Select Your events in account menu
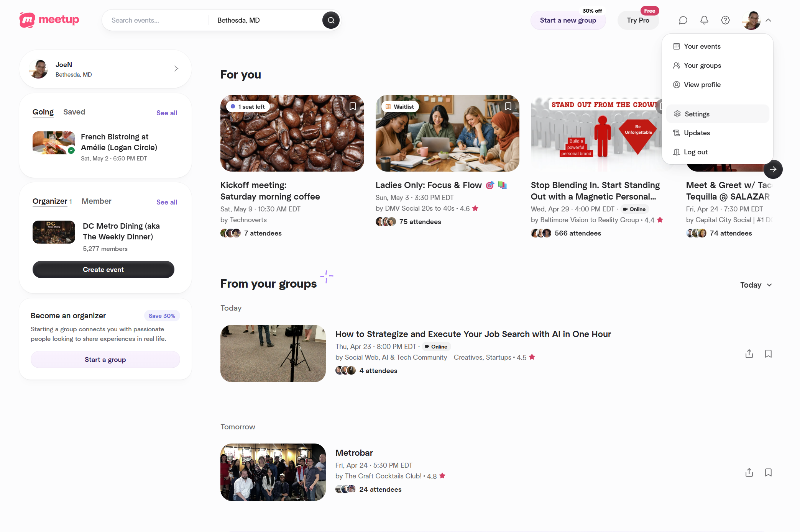The width and height of the screenshot is (800, 532). click(717, 46)
